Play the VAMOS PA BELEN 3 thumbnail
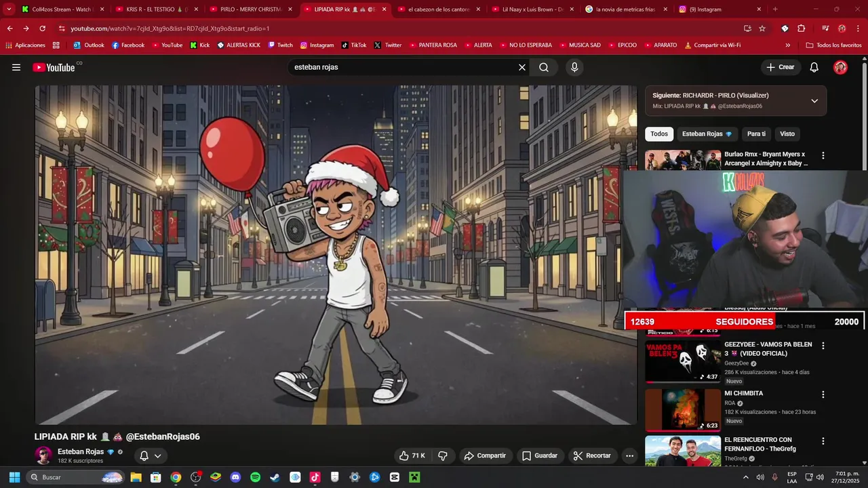The height and width of the screenshot is (488, 868). (683, 361)
